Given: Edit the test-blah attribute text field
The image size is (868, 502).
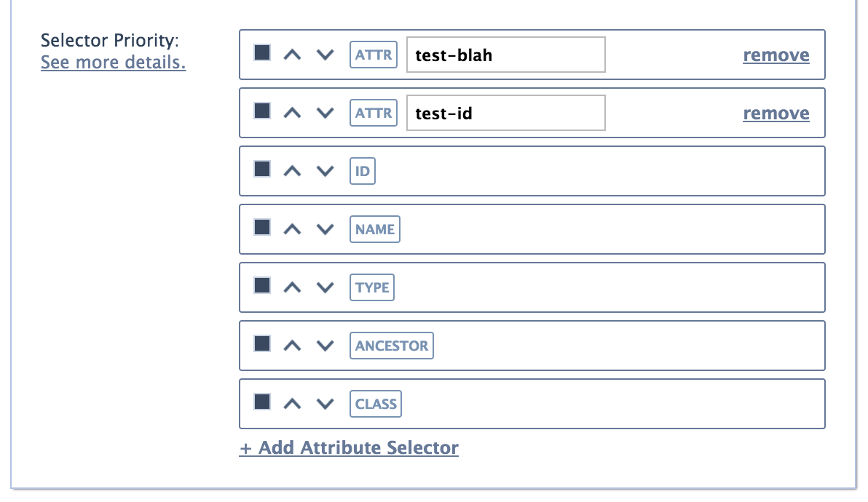Looking at the screenshot, I should tap(506, 55).
